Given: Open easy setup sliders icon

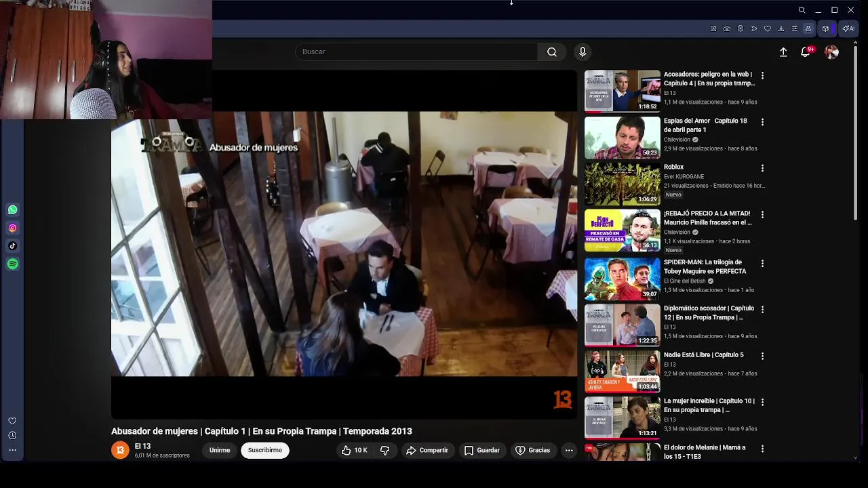Looking at the screenshot, I should point(795,28).
